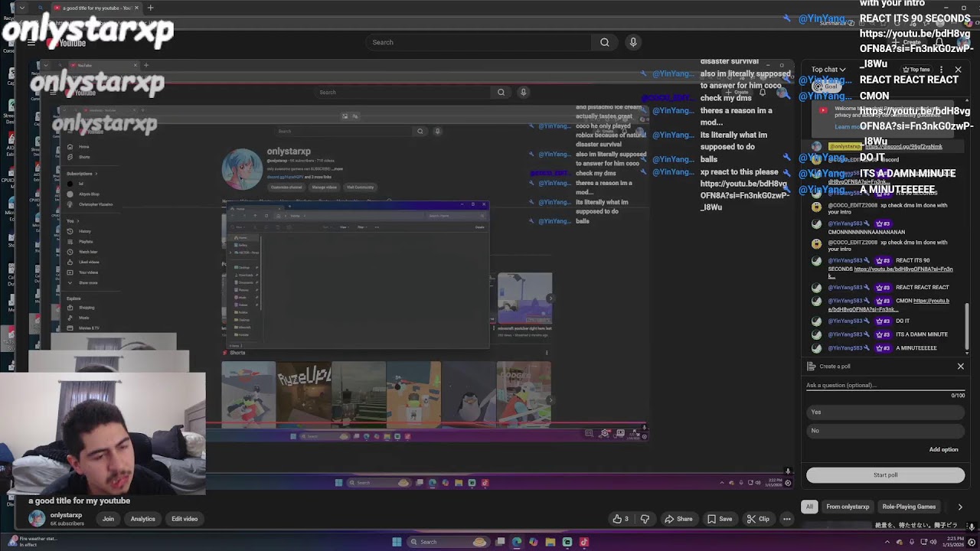Select the Role-Playing Games chip
The height and width of the screenshot is (551, 980).
tap(909, 507)
